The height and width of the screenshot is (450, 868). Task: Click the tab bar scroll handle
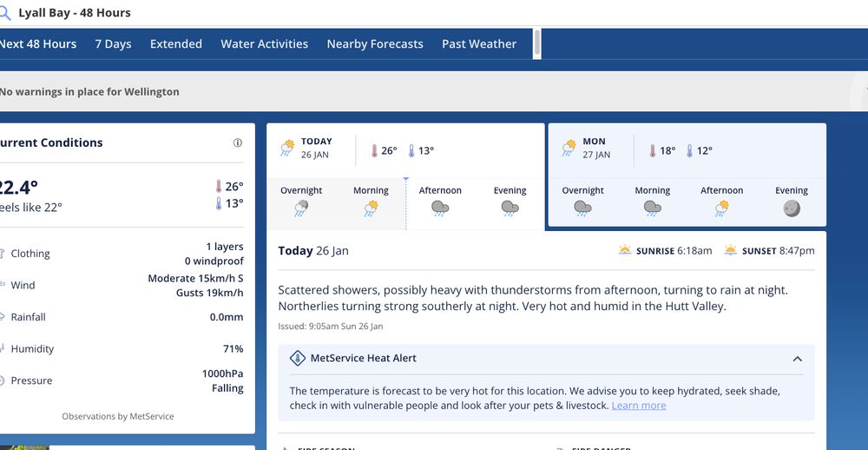pos(537,43)
